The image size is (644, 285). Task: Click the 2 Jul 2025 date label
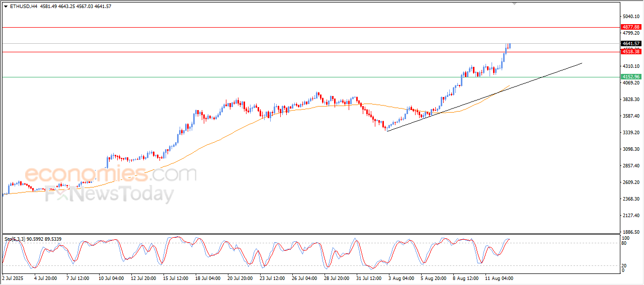13,277
